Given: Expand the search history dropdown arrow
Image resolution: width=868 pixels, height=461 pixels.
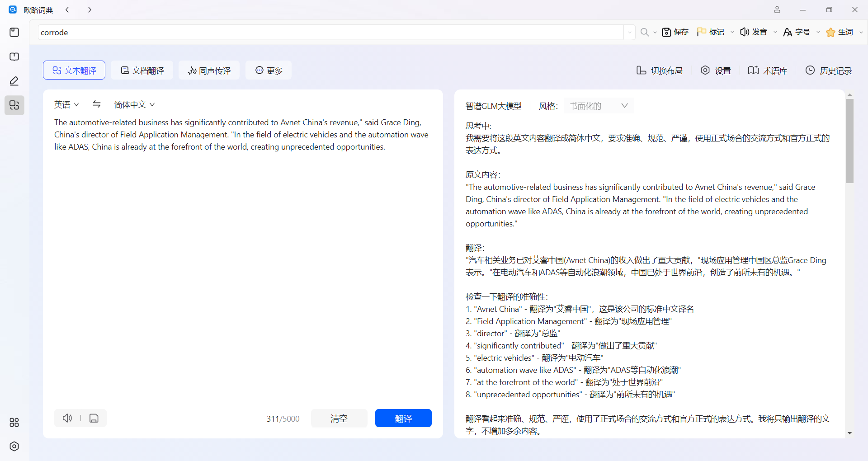Looking at the screenshot, I should coord(629,32).
